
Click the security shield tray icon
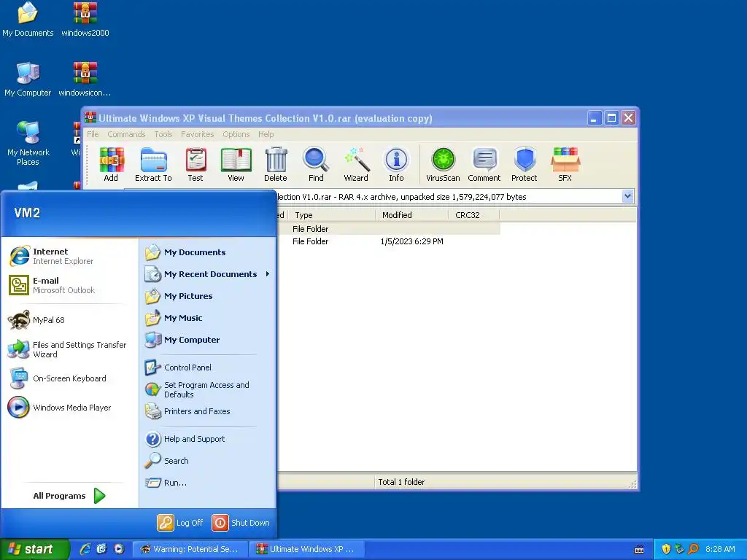tap(666, 549)
